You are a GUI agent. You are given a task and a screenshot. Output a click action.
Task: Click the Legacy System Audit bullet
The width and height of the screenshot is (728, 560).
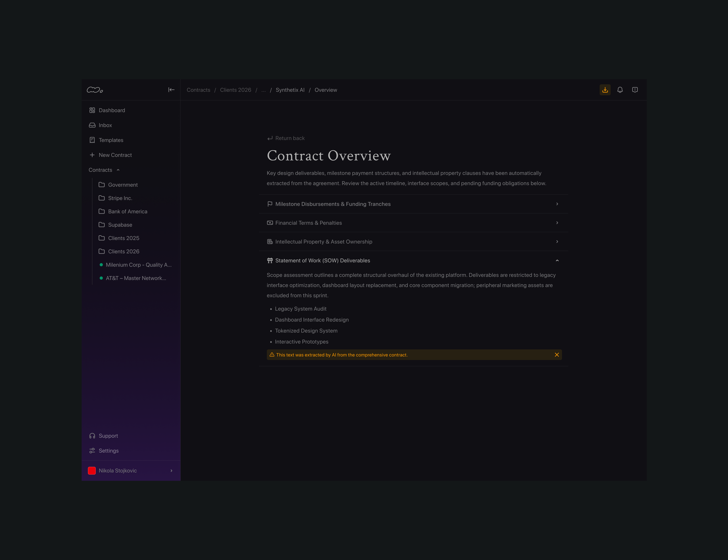click(x=301, y=309)
